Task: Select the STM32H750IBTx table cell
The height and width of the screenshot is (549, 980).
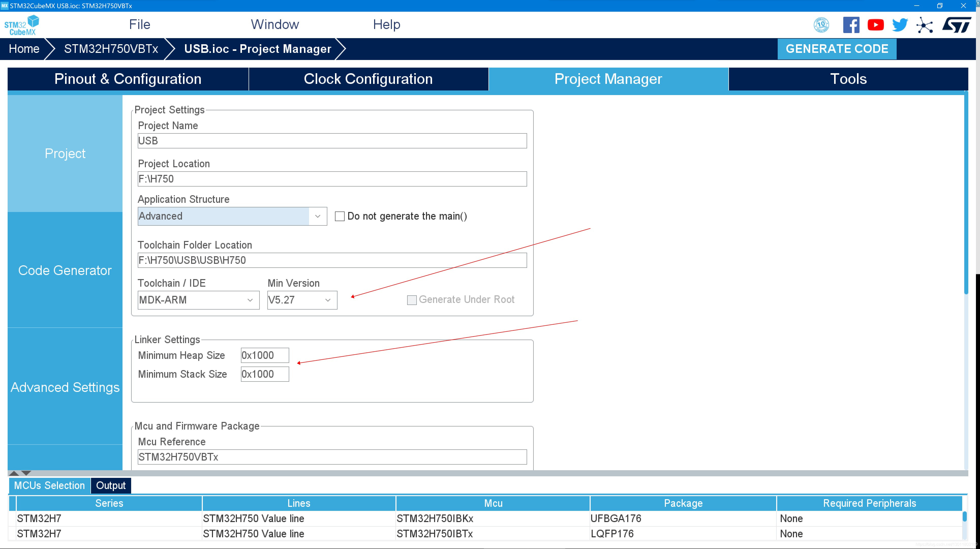Action: pos(493,534)
